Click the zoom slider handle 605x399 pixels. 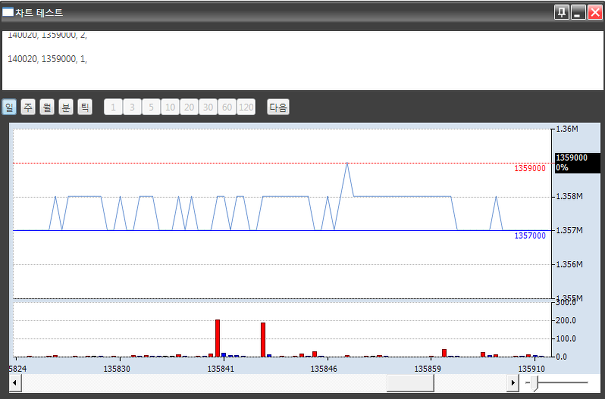point(535,384)
